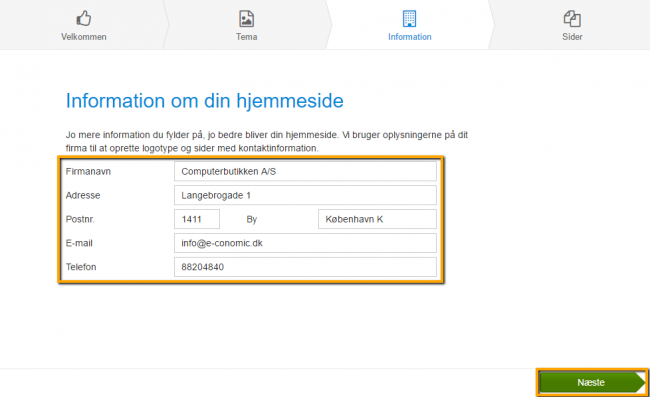The height and width of the screenshot is (397, 650).
Task: Click the E-mail label text
Action: (79, 243)
